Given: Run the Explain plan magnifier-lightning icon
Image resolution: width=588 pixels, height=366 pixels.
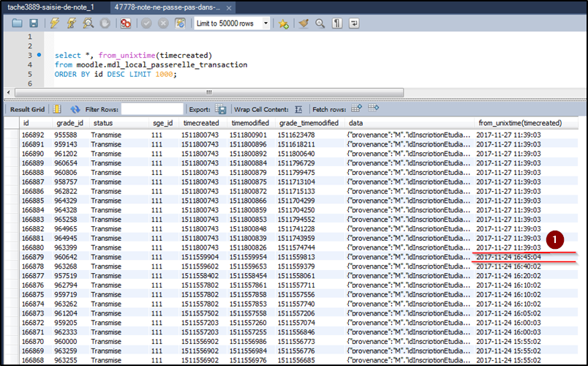Looking at the screenshot, I should click(87, 23).
